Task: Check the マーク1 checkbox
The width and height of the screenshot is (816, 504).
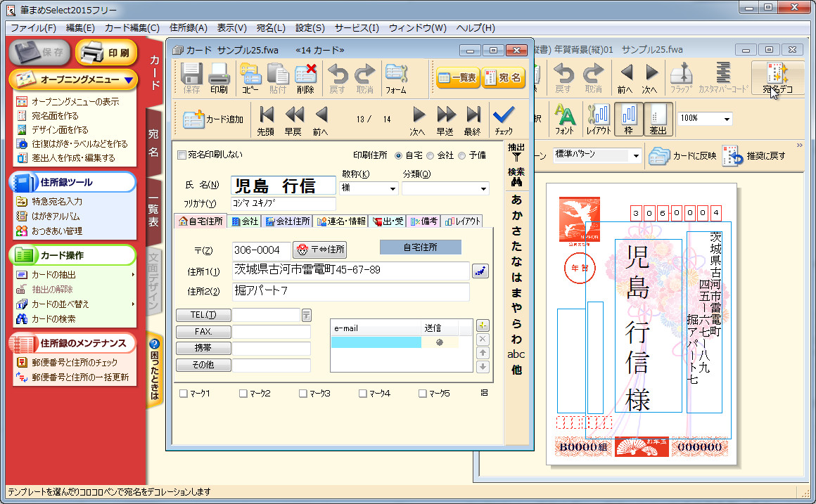Action: (x=183, y=394)
